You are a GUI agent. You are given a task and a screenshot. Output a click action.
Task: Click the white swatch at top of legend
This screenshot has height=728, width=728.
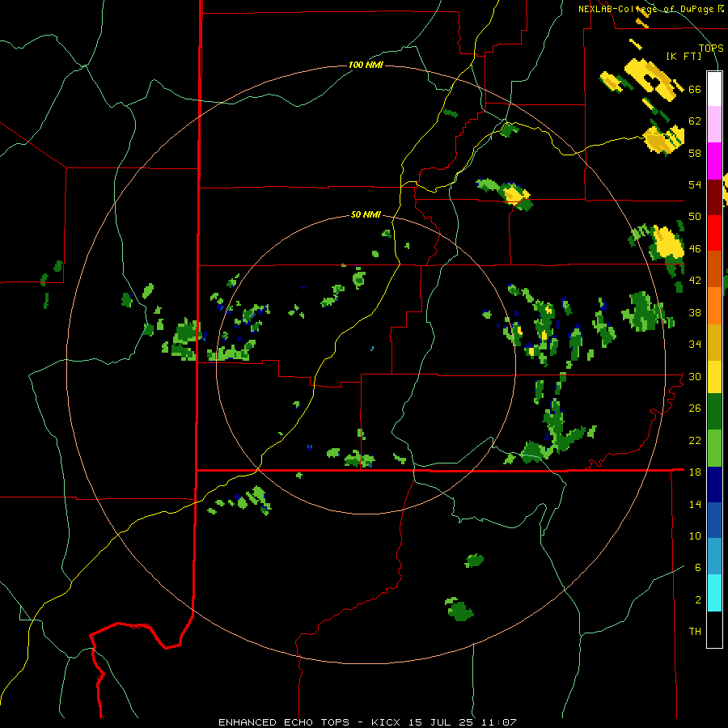click(x=714, y=89)
